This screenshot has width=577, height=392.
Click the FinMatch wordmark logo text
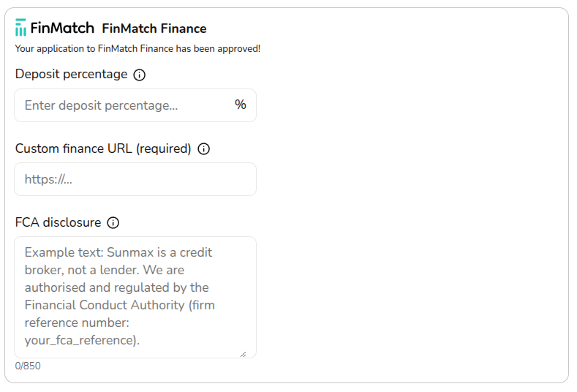(62, 29)
